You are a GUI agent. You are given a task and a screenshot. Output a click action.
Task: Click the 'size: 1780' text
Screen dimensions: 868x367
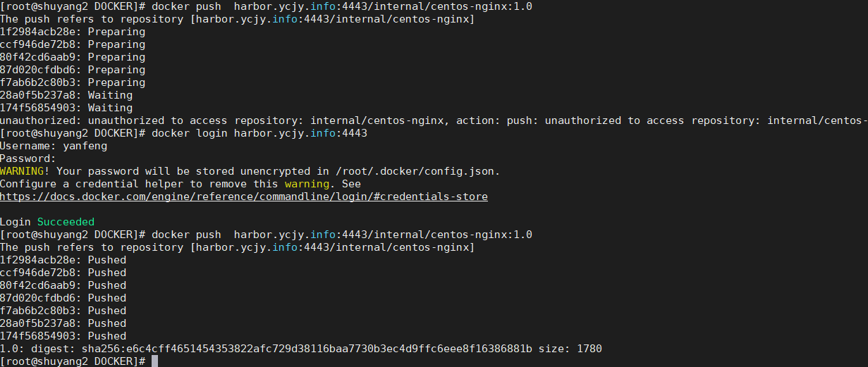pos(570,349)
